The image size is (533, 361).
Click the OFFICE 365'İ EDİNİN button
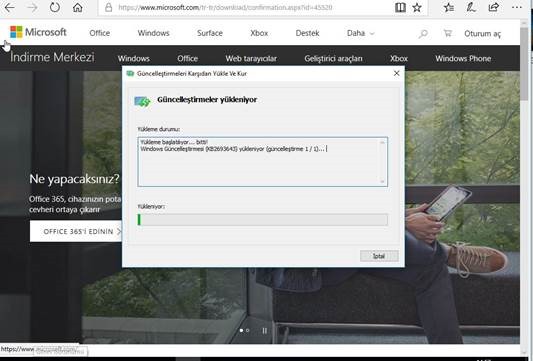pyautogui.click(x=76, y=231)
